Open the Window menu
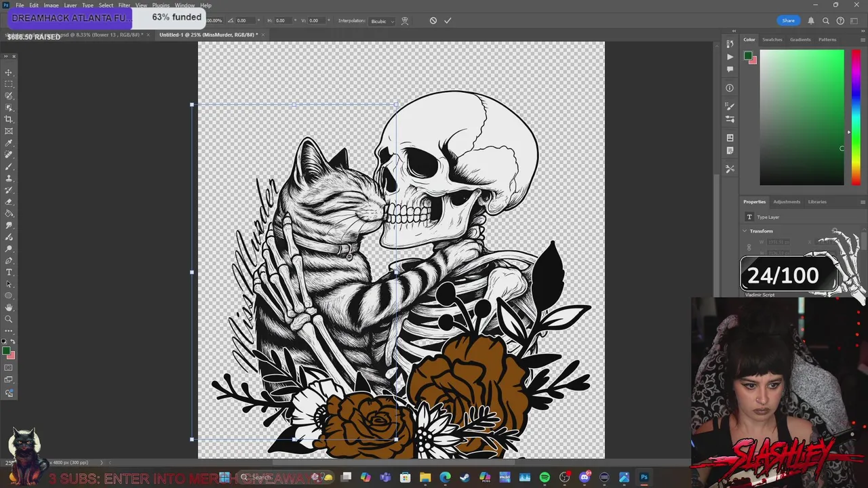 tap(184, 5)
